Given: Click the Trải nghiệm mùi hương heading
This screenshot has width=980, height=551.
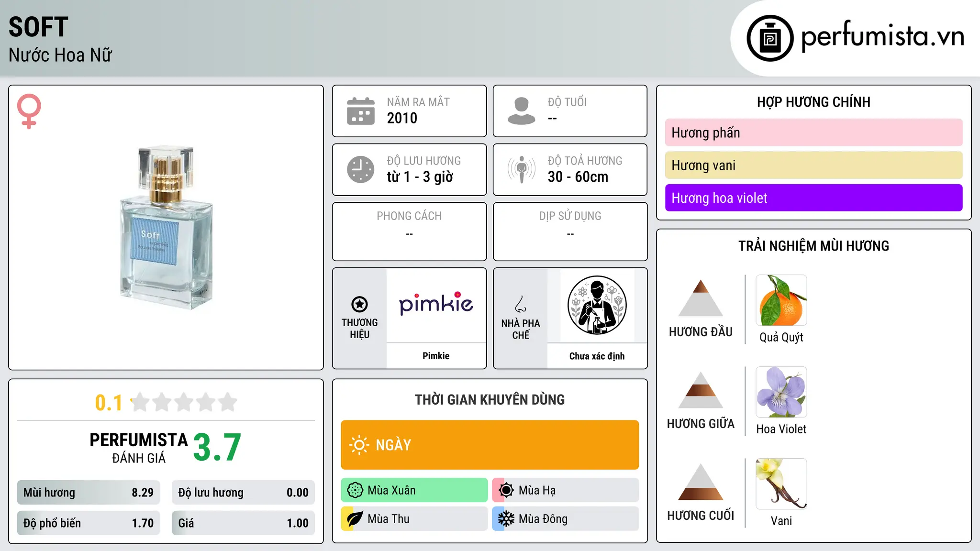Looking at the screenshot, I should click(813, 246).
